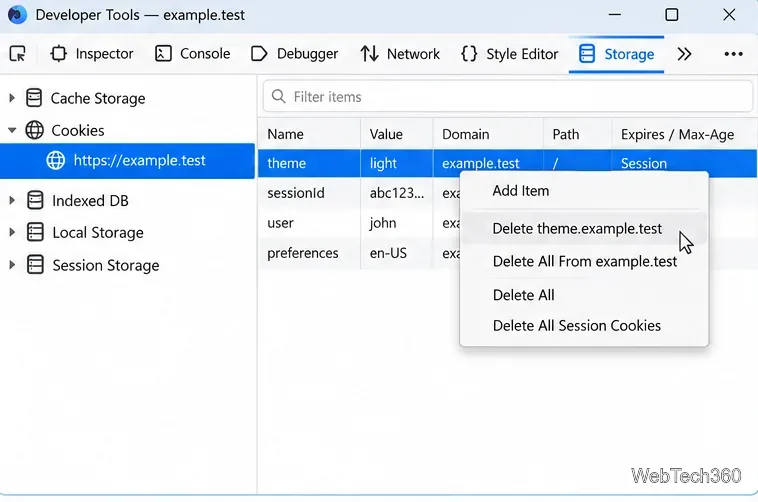Select Indexed DB in the storage tree
Screen dimensions: 758x502
click(90, 200)
